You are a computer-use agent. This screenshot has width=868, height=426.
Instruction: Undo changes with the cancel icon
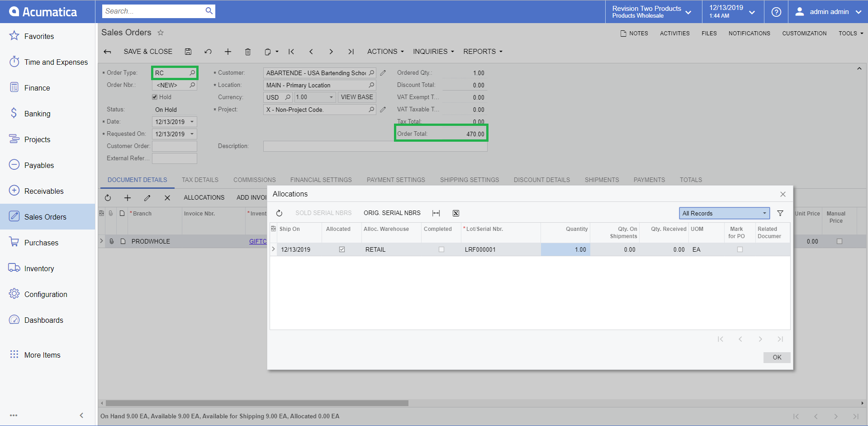tap(208, 52)
